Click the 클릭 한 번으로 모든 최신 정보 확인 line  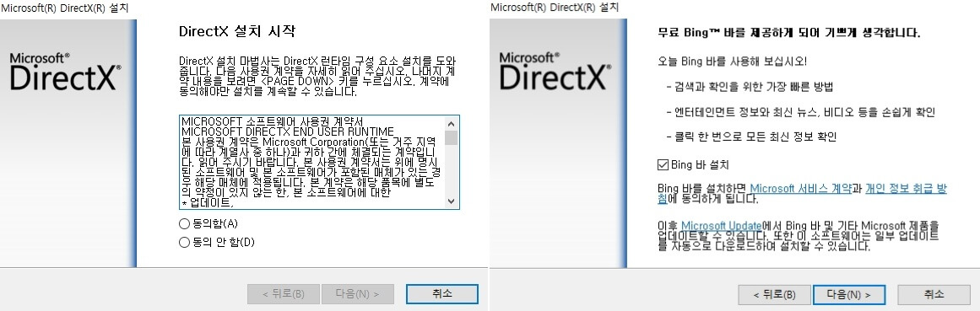751,137
